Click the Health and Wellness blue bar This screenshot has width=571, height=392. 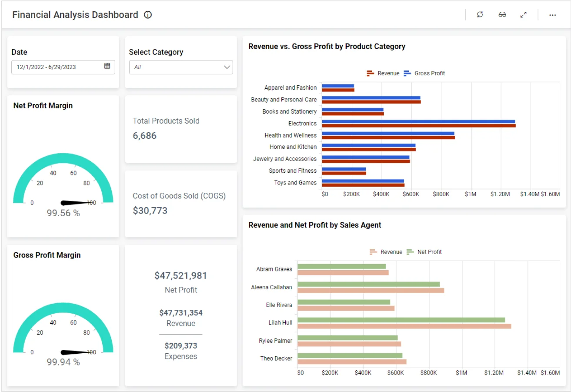click(388, 134)
